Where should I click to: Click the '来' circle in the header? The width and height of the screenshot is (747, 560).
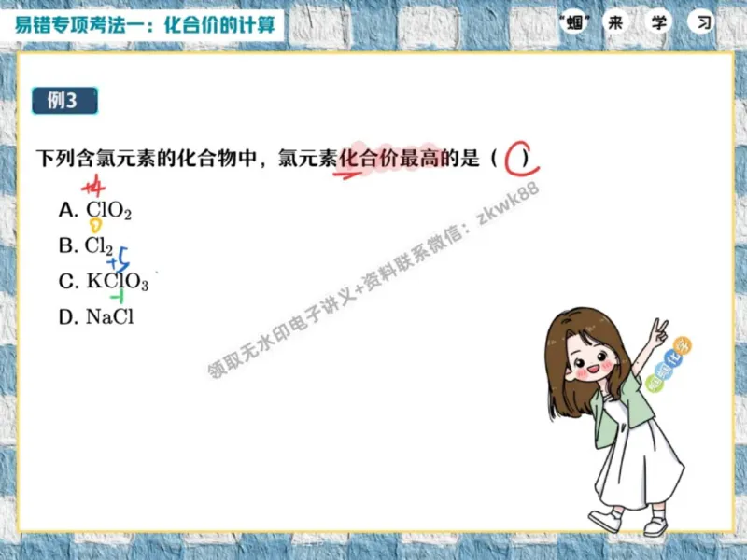pos(616,22)
